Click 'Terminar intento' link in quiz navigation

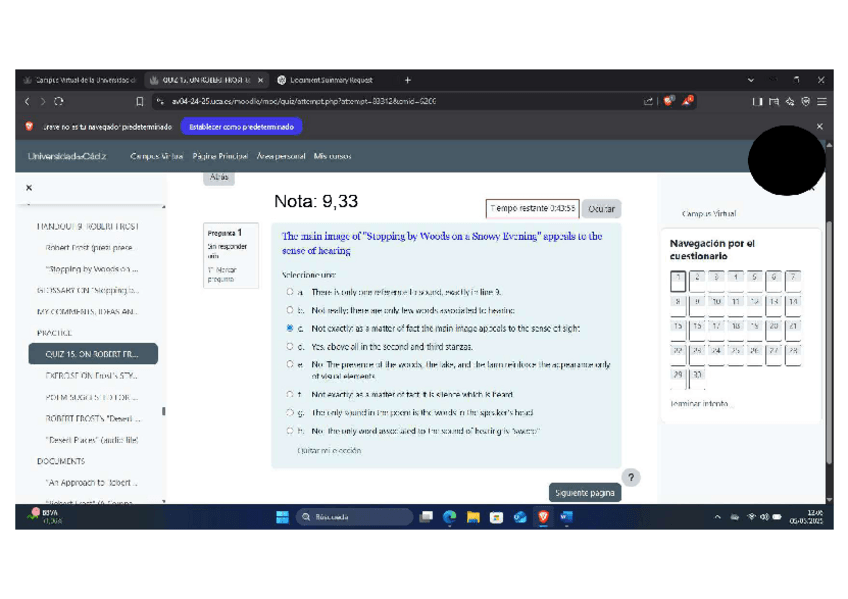701,404
